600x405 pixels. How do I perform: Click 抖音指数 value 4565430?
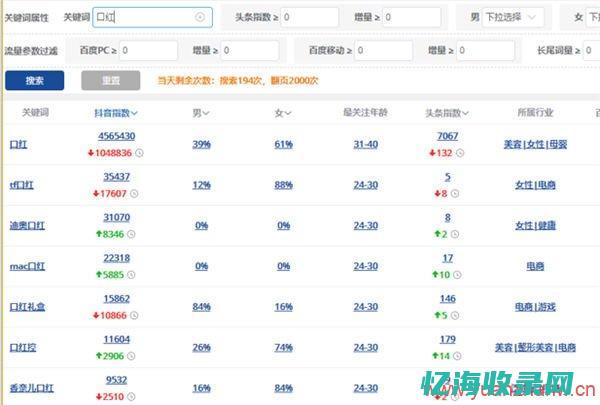tap(117, 136)
